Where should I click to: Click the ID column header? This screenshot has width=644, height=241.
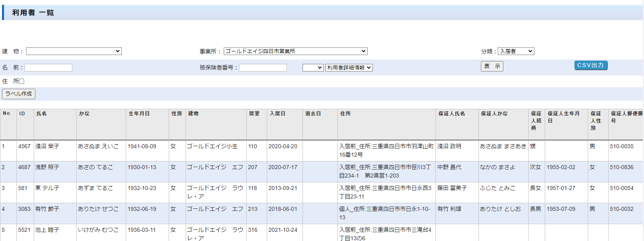click(22, 114)
